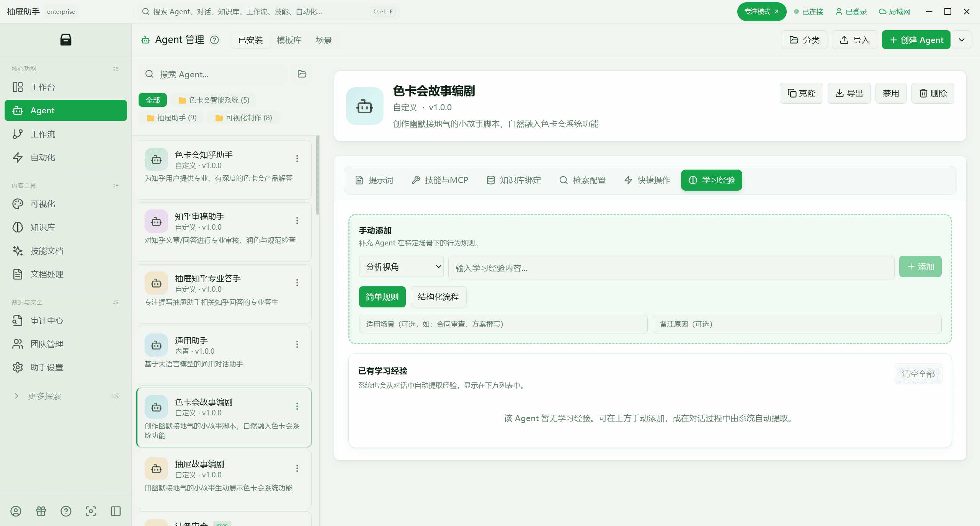The height and width of the screenshot is (526, 980).
Task: Click the 删除 button
Action: pyautogui.click(x=933, y=93)
